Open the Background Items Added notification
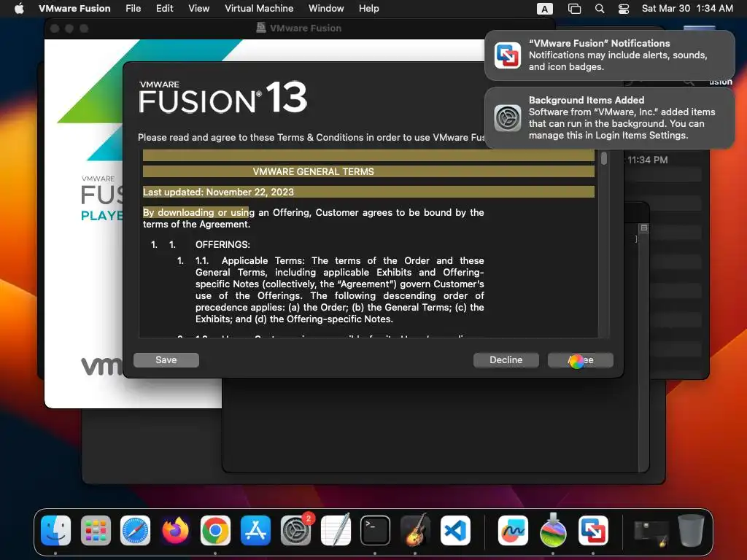 (609, 118)
